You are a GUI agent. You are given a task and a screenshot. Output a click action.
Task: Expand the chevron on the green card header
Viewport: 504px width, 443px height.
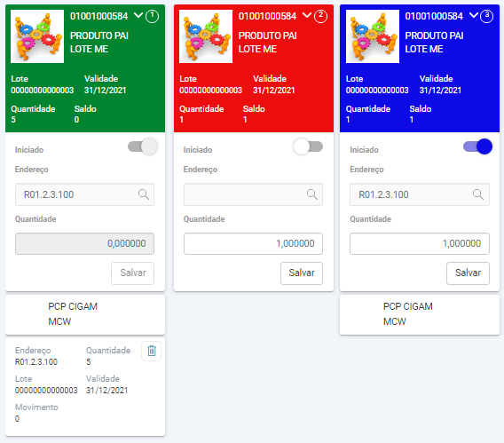[x=138, y=15]
